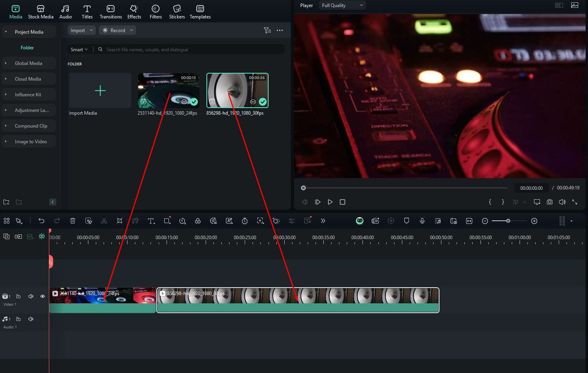Select the 856298-hd 30fps speaker thumbnail
Screen dimensions: 588x373
(237, 90)
